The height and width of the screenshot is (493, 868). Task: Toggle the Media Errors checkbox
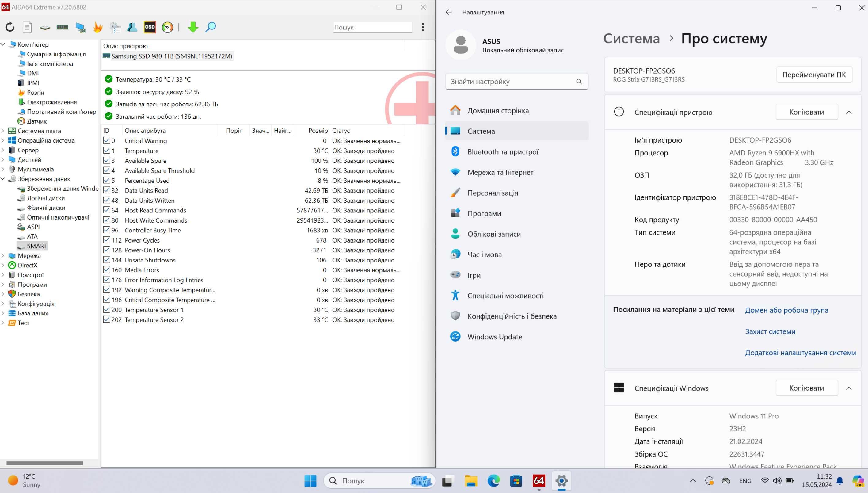[107, 269]
